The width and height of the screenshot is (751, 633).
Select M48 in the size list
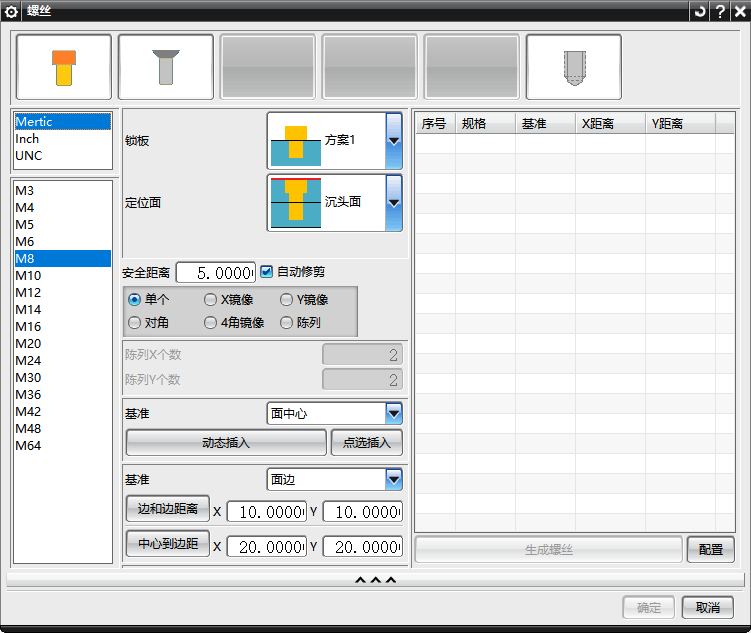coord(63,429)
